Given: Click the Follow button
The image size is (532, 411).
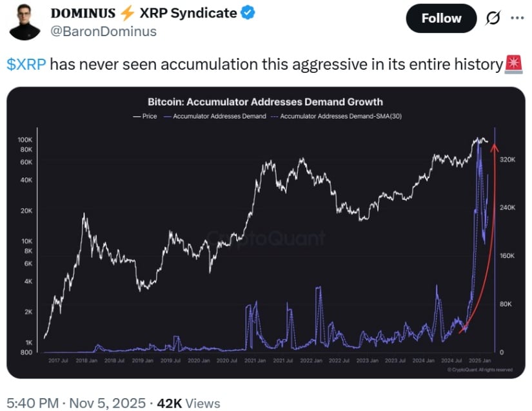Looking at the screenshot, I should click(x=441, y=19).
